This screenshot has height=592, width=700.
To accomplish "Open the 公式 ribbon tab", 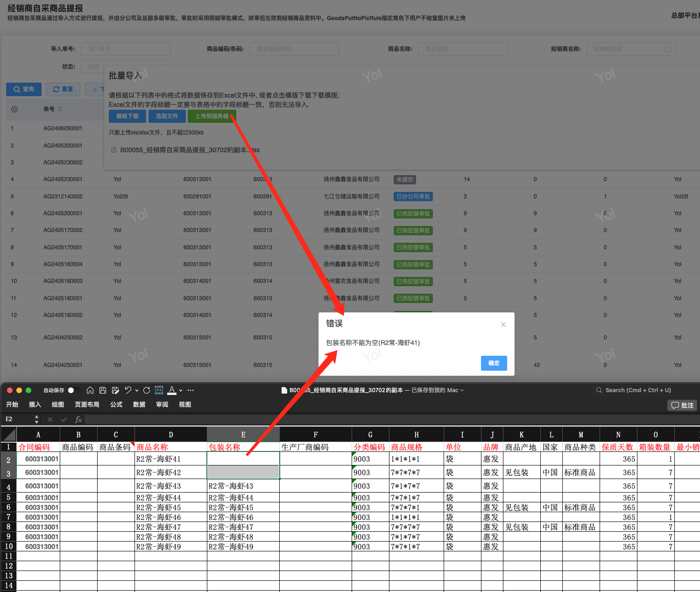I will (x=116, y=405).
